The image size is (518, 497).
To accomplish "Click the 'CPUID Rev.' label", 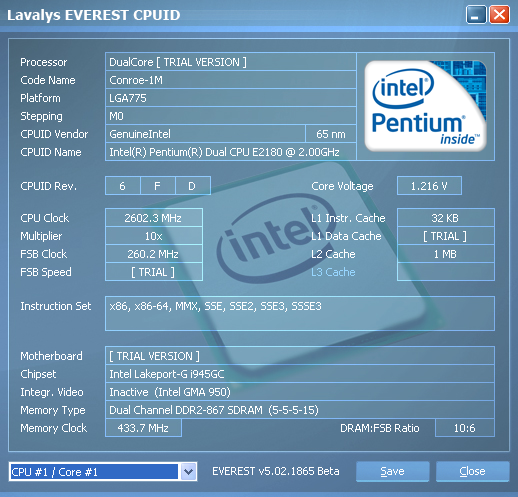I will coord(48,186).
